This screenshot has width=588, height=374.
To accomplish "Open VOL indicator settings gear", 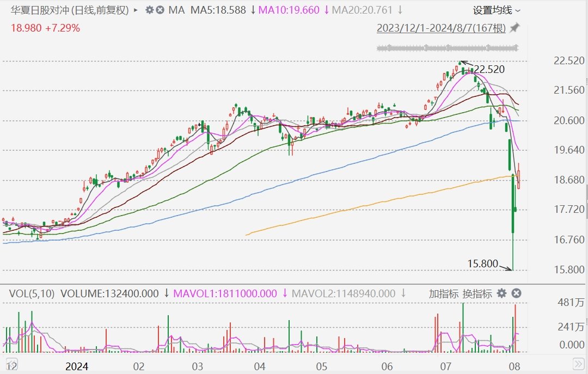I will [501, 293].
